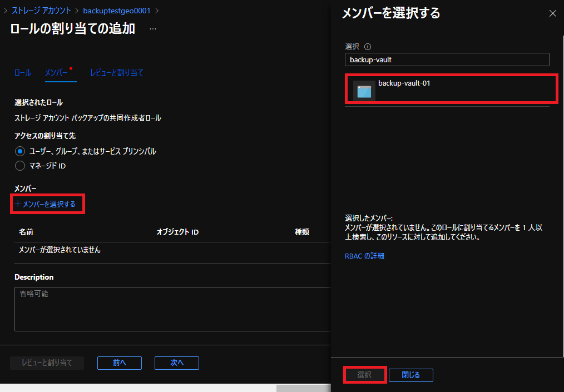Click the backup-vault-01 resource icon
This screenshot has height=392, width=564.
[x=364, y=91]
